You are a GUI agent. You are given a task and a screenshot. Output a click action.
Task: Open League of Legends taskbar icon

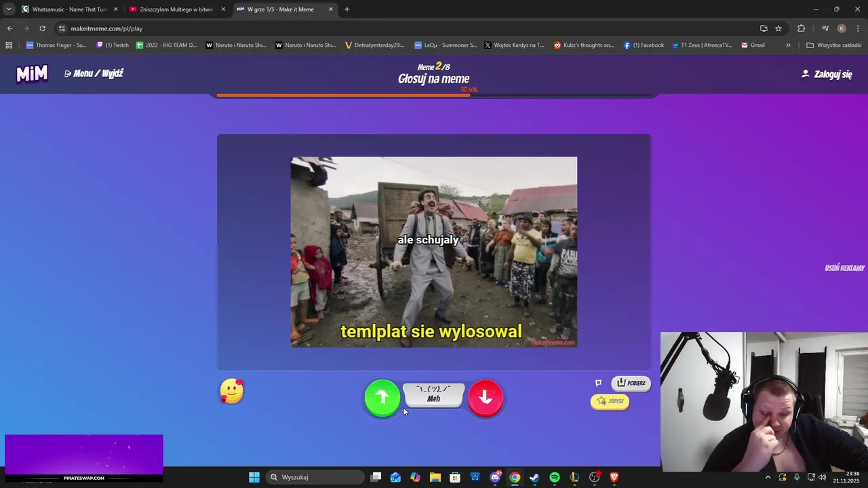point(574,477)
